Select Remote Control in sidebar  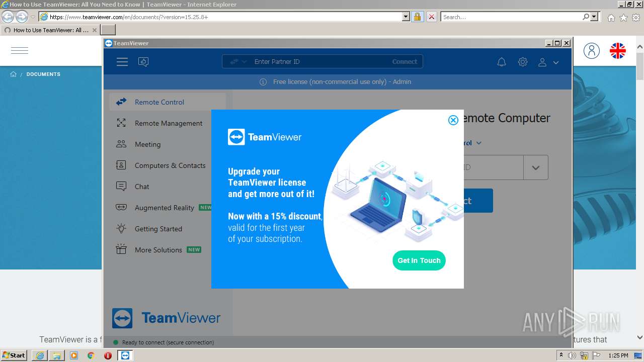168,102
